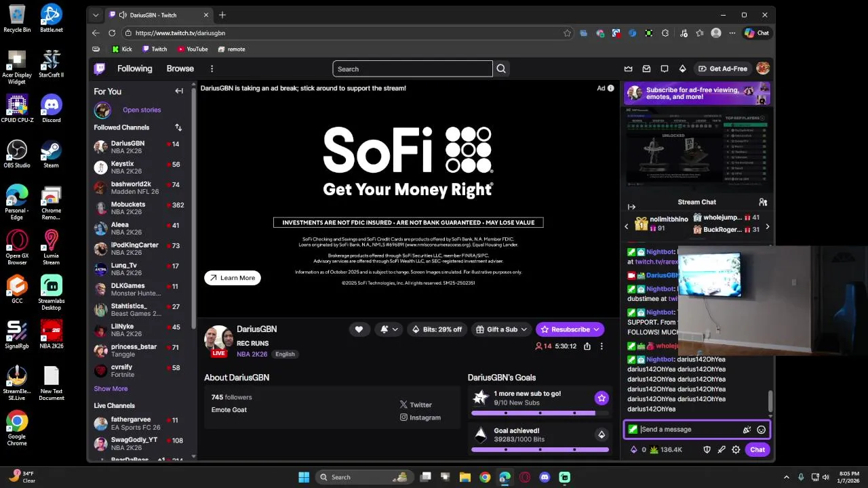
Task: Open the remote bookmark folder
Action: (x=232, y=49)
